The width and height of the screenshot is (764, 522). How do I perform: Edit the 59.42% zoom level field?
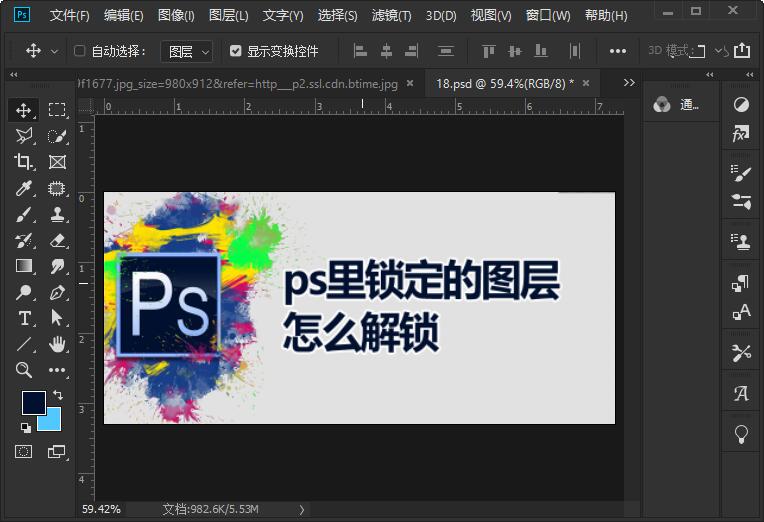(x=101, y=509)
